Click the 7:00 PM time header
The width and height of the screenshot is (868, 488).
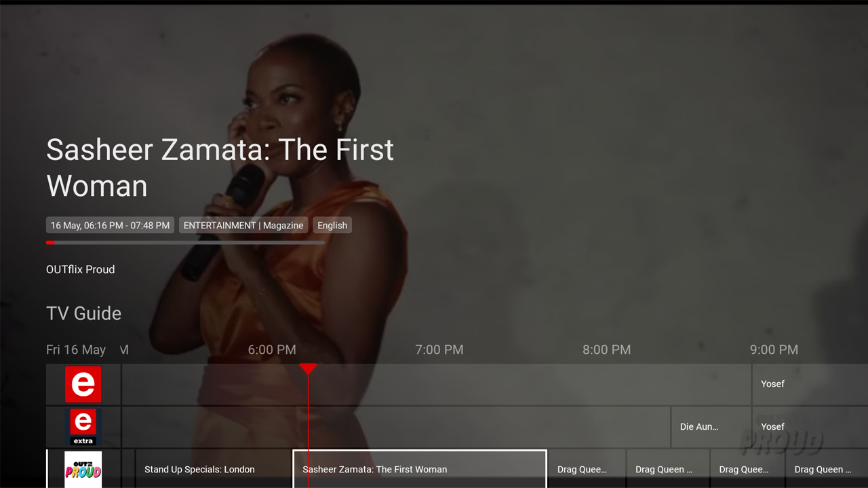pos(439,350)
